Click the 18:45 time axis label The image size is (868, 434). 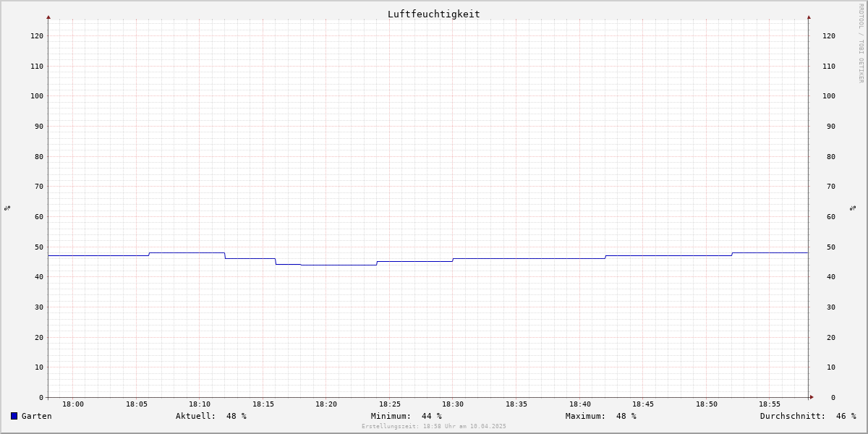tap(643, 404)
